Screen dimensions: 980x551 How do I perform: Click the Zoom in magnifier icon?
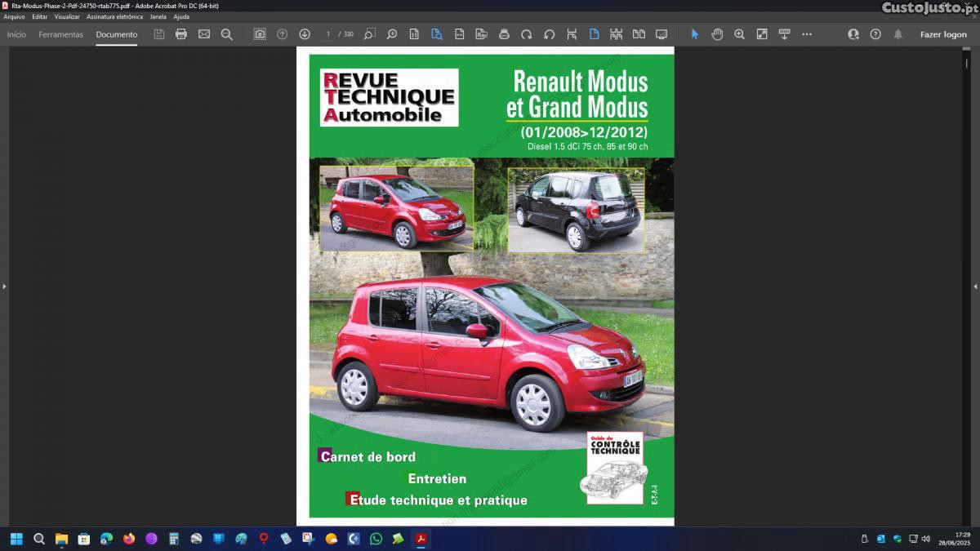click(x=739, y=34)
